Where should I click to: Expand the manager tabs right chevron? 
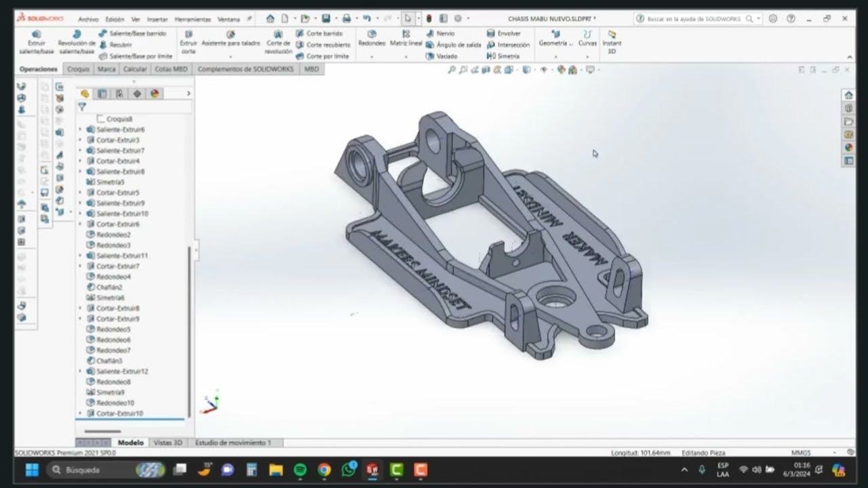(x=189, y=94)
